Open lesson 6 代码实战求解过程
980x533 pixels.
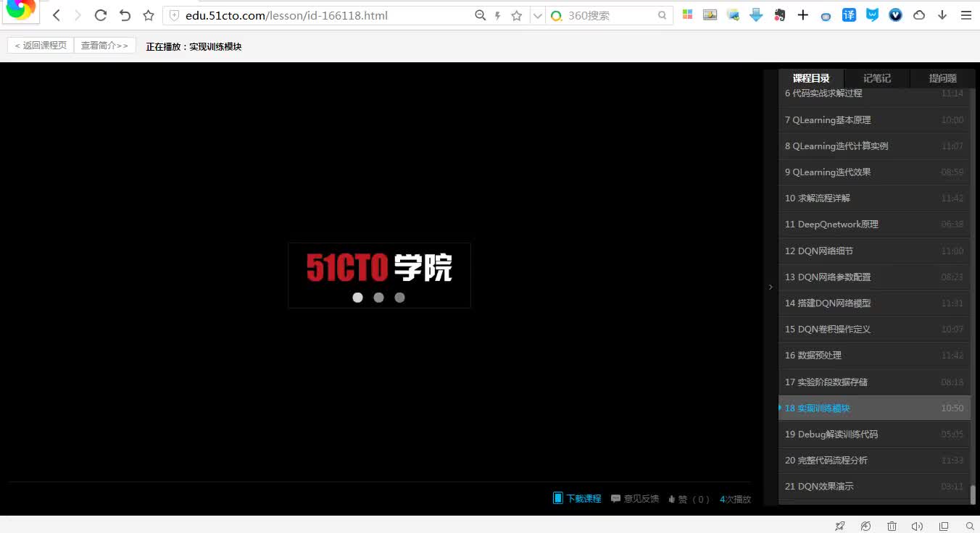click(874, 93)
